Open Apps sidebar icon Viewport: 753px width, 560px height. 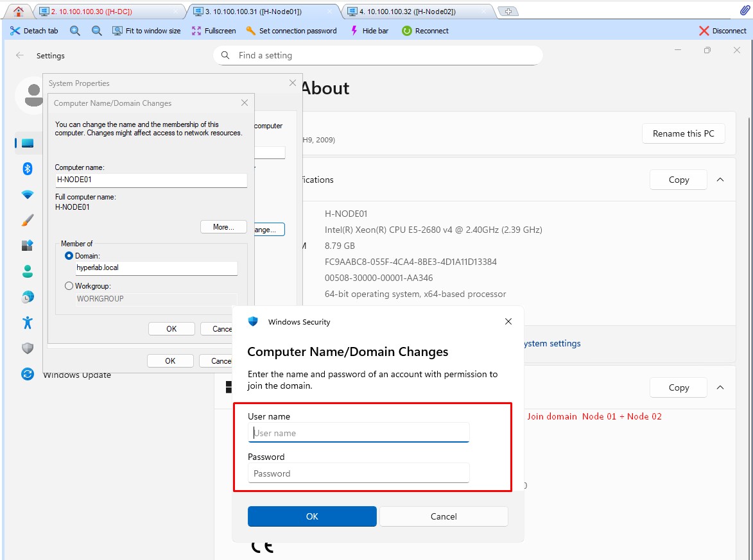tap(28, 245)
